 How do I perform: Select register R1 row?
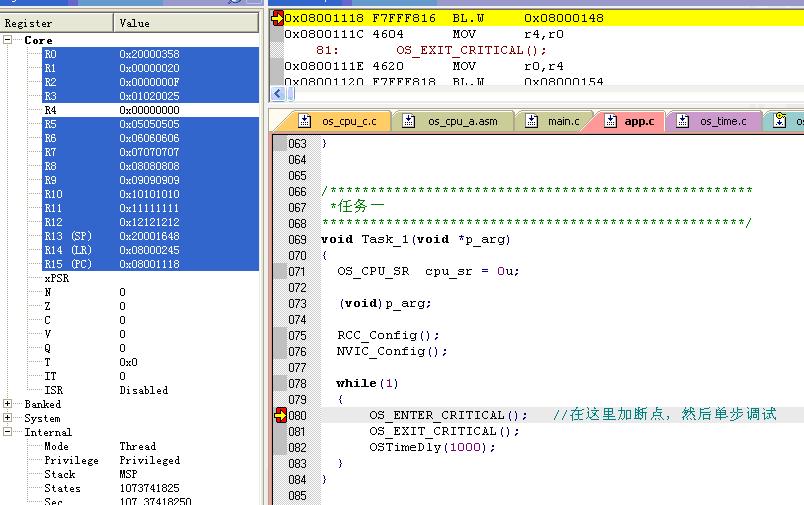(150, 68)
